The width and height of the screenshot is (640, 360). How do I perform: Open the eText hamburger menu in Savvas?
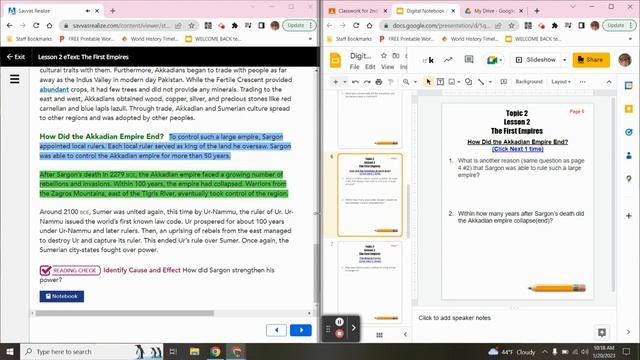point(15,78)
